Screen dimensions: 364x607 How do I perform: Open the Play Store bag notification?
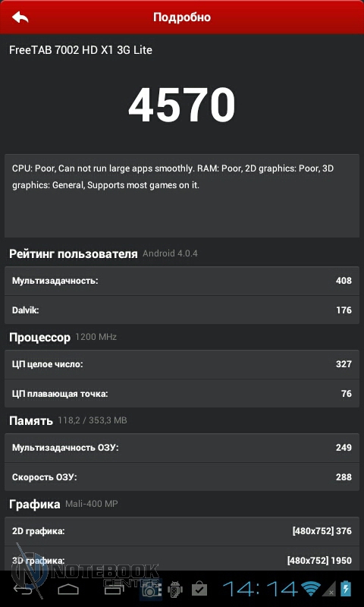(200, 590)
